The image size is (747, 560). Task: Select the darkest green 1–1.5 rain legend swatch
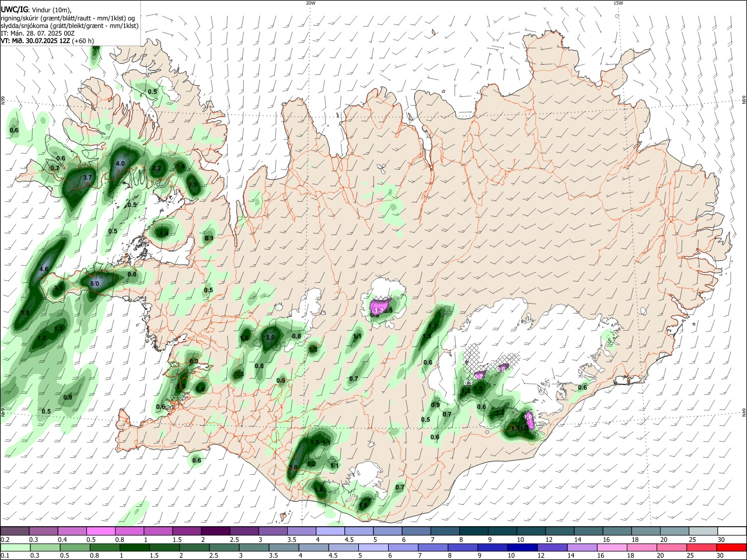[x=135, y=547]
